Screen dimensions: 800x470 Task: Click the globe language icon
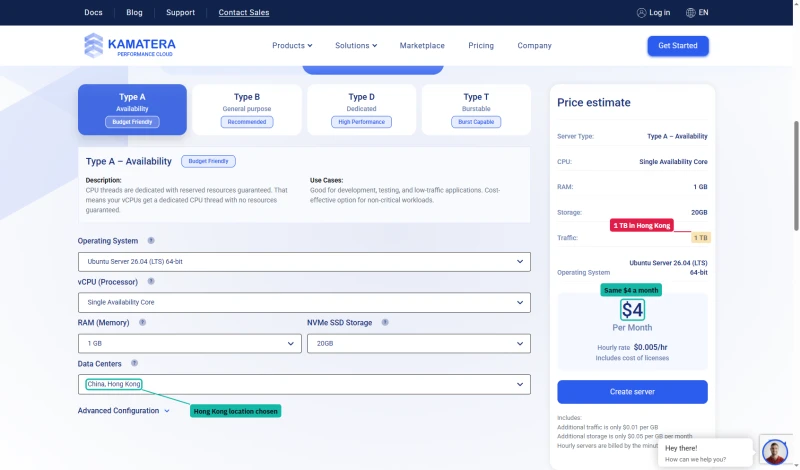tap(690, 13)
